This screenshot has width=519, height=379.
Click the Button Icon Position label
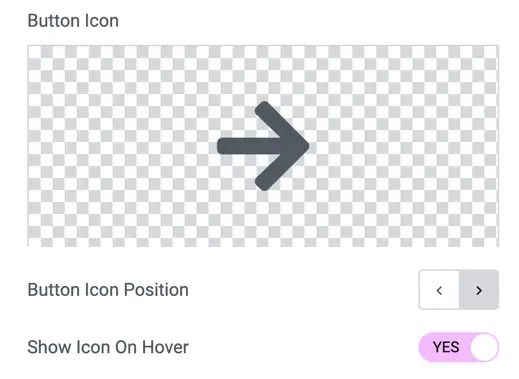[x=108, y=290]
